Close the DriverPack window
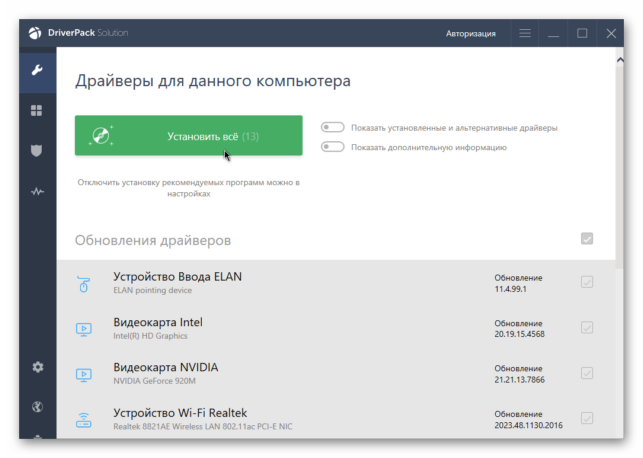Viewport: 643px width, 458px height. coord(611,33)
